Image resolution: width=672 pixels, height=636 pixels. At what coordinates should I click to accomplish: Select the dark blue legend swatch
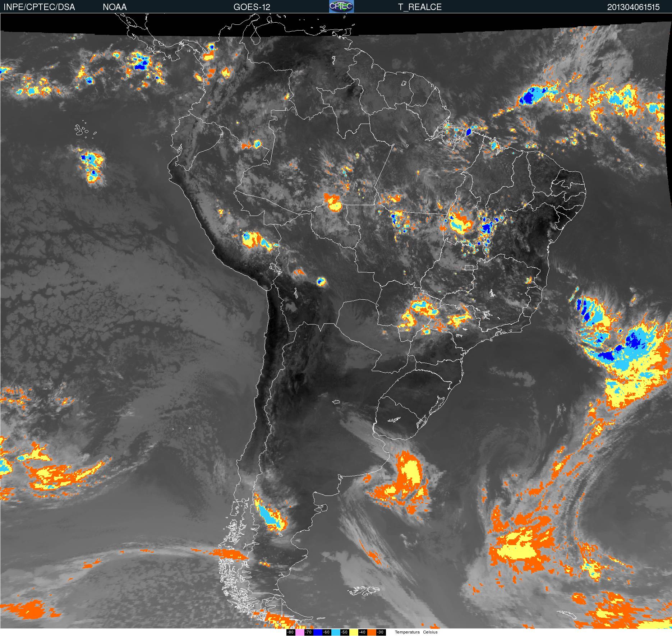pos(318,632)
